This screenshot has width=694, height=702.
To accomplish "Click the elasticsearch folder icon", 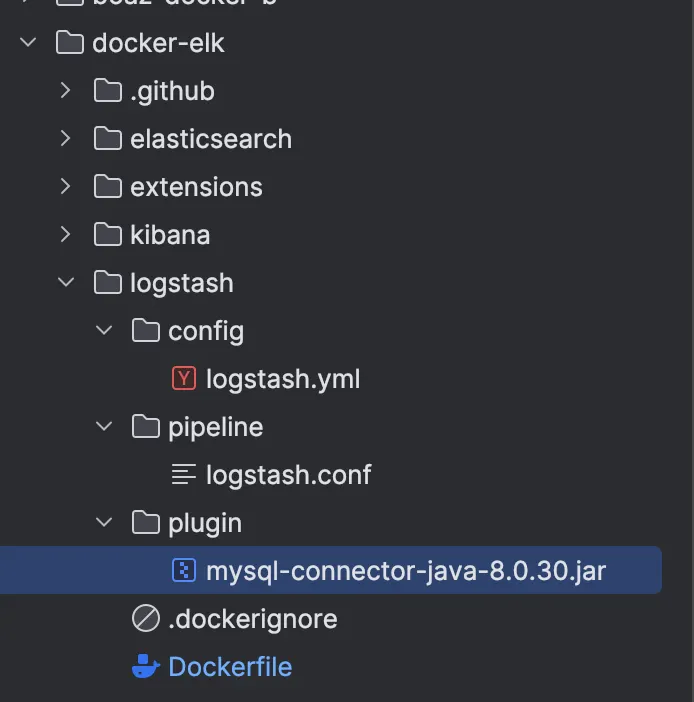I will coord(108,139).
